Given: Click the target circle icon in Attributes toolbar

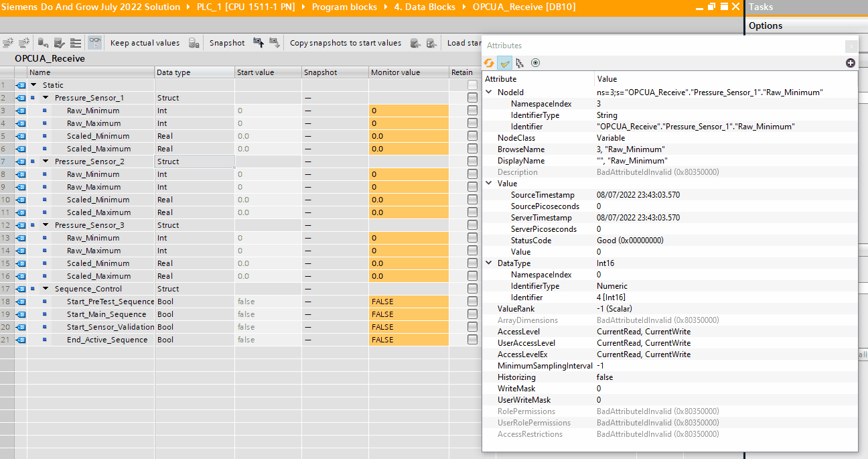Looking at the screenshot, I should (535, 63).
